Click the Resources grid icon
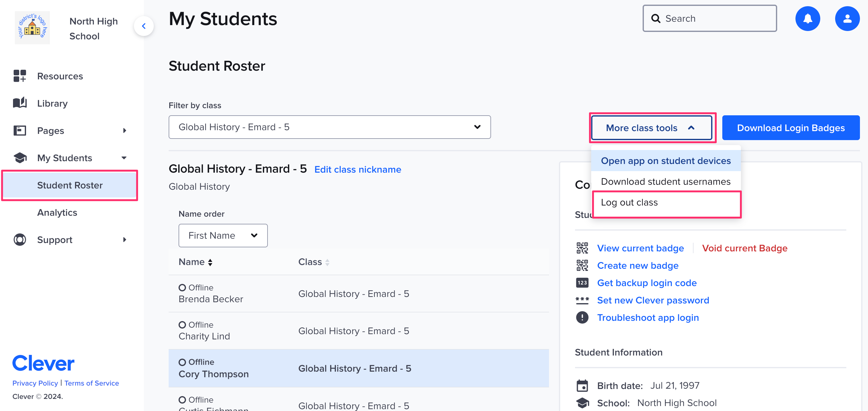This screenshot has height=411, width=868. tap(20, 76)
